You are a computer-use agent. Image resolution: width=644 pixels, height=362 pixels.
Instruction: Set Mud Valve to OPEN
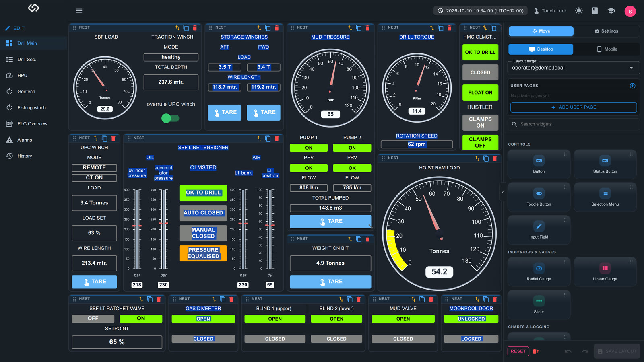pyautogui.click(x=403, y=319)
